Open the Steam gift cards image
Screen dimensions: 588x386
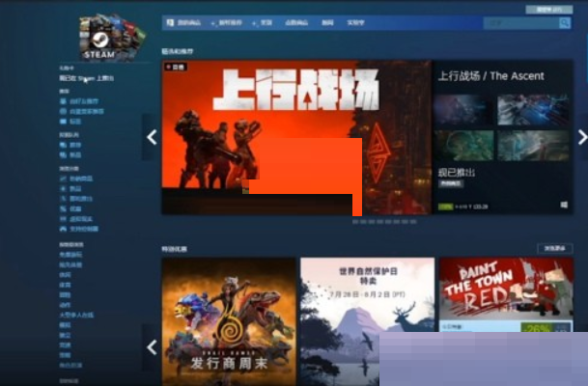pos(112,38)
